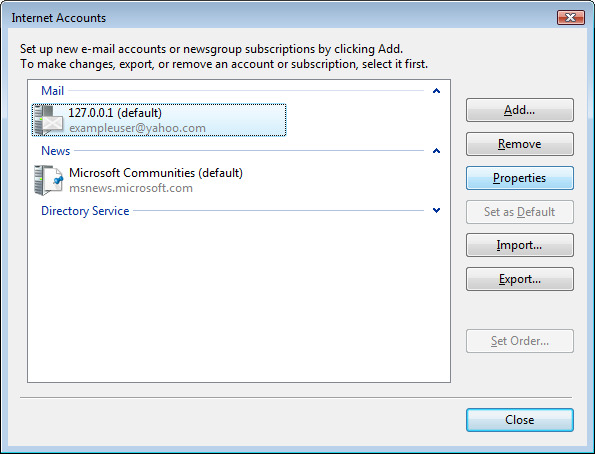The width and height of the screenshot is (595, 454).
Task: Remove the selected account
Action: click(519, 144)
